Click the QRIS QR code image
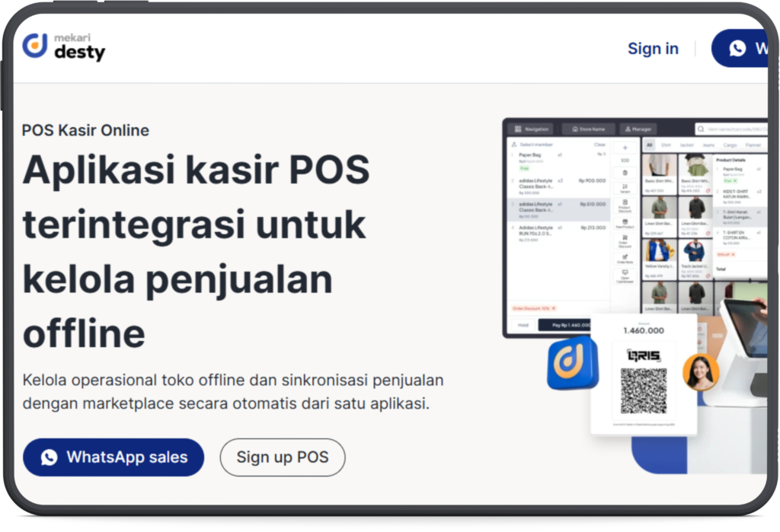The width and height of the screenshot is (780, 532). coord(643,390)
